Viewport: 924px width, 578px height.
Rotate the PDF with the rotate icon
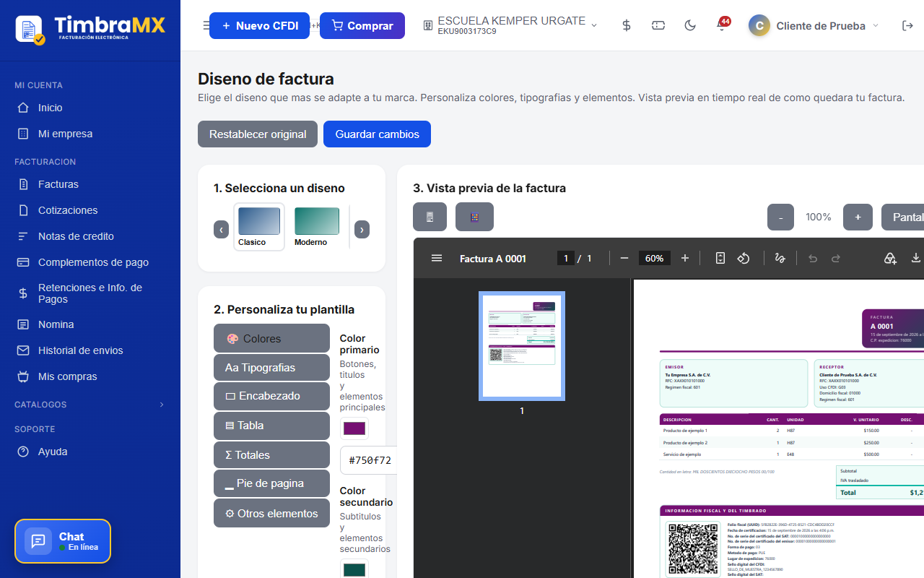pyautogui.click(x=743, y=258)
